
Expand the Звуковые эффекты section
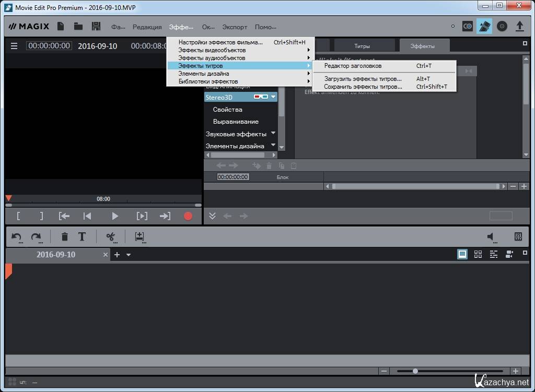click(273, 134)
